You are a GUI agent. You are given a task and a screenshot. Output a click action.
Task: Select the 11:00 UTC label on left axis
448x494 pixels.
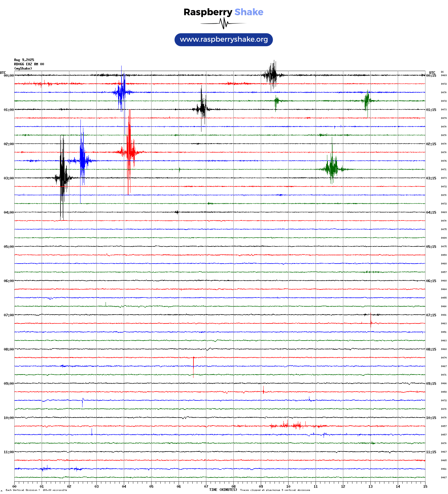point(9,452)
